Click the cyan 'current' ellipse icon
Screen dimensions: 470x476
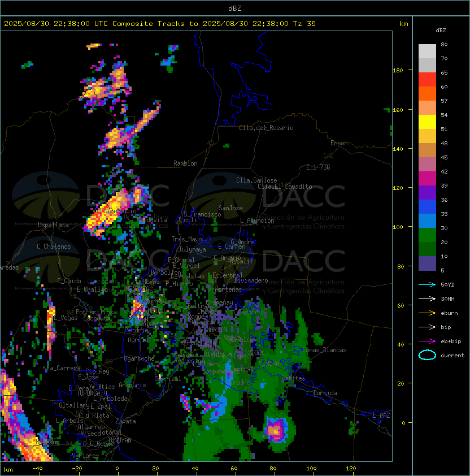(427, 355)
